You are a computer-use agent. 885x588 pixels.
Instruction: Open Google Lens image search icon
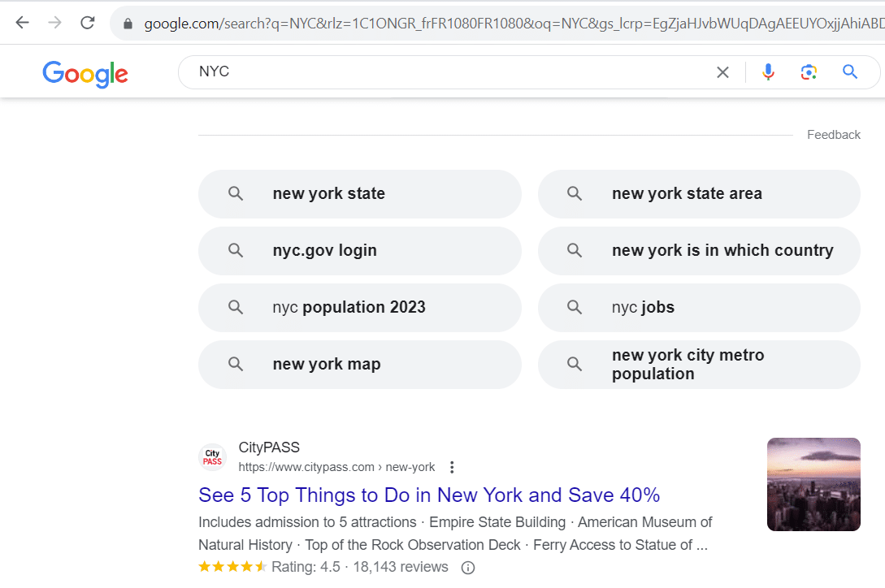point(809,72)
